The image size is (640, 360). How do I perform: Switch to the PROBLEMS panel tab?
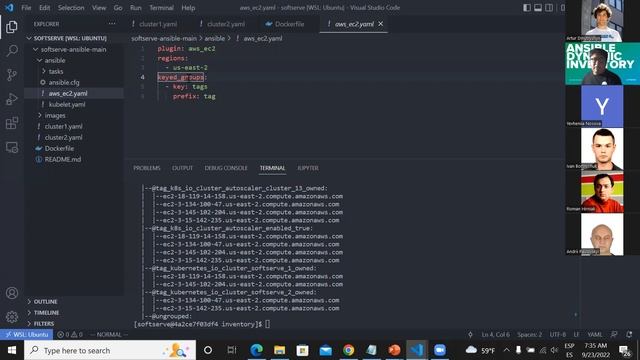pyautogui.click(x=147, y=168)
